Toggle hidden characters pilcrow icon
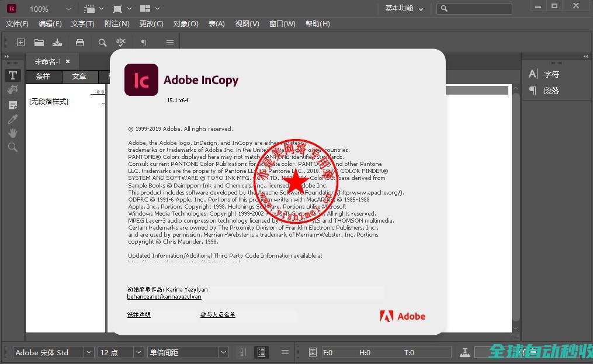Viewport: 593px width, 364px height. tap(144, 42)
